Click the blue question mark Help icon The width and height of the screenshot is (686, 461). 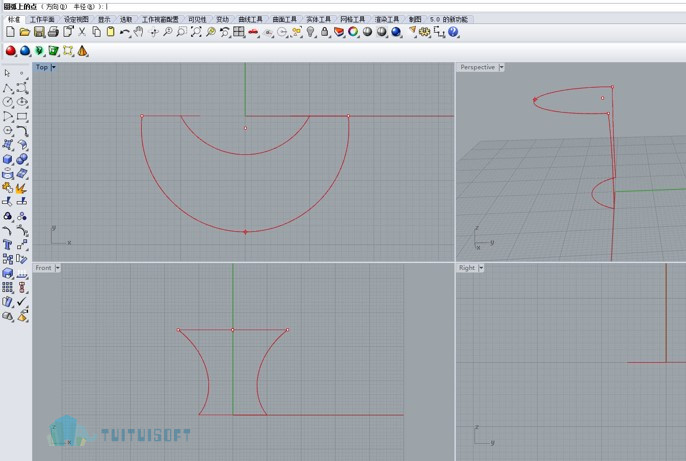click(x=453, y=32)
